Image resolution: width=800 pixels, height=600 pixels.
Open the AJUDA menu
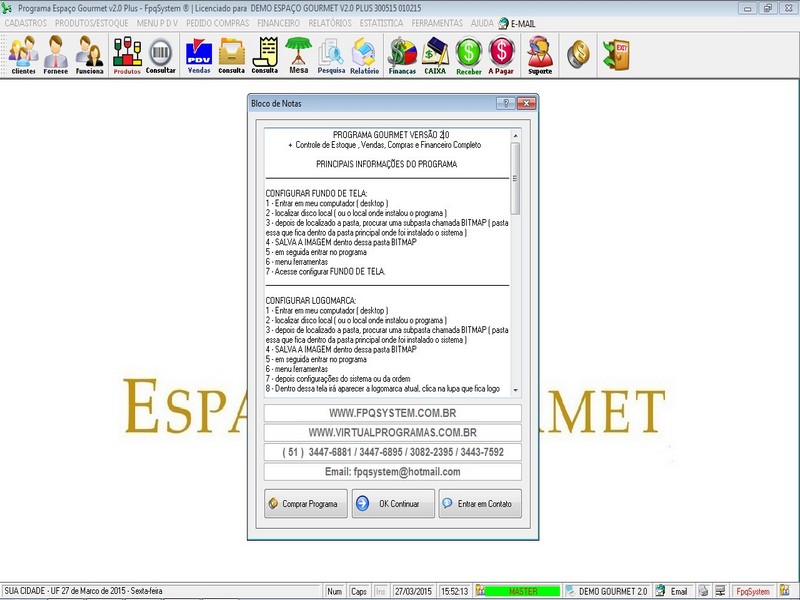[482, 23]
